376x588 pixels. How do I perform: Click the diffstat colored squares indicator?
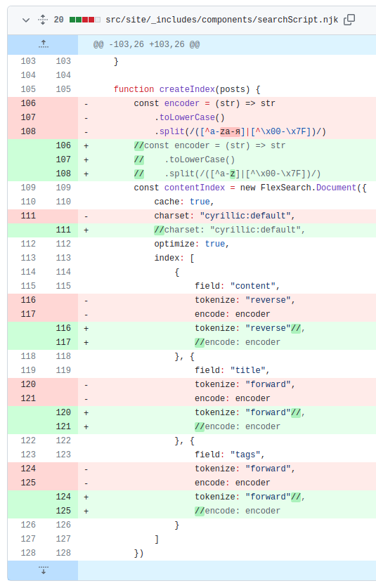point(85,20)
